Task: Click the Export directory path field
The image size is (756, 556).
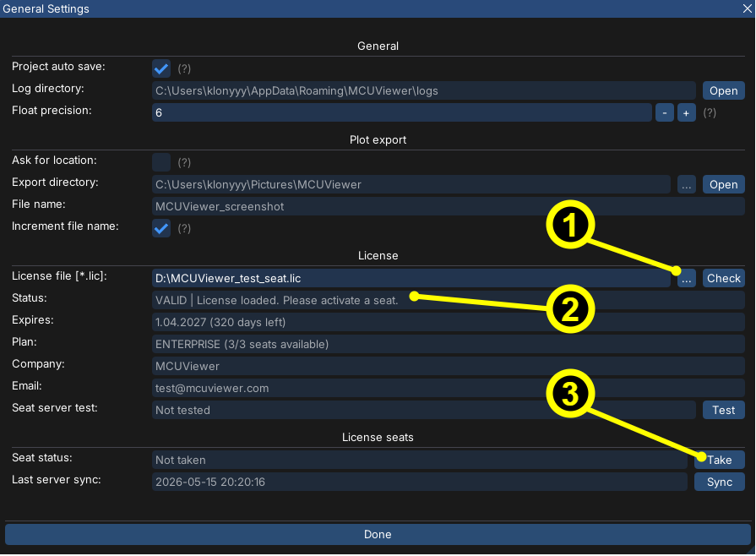Action: tap(411, 185)
